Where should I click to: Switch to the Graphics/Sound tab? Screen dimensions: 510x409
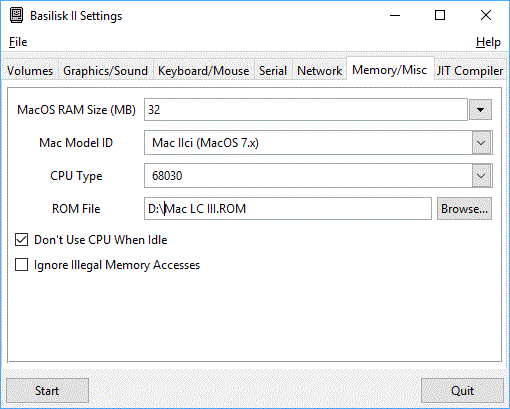click(x=105, y=71)
